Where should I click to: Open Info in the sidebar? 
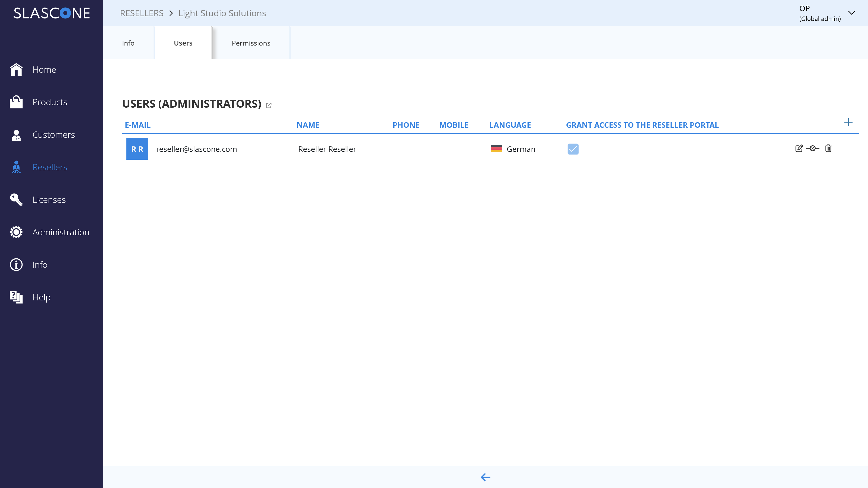[x=40, y=265]
